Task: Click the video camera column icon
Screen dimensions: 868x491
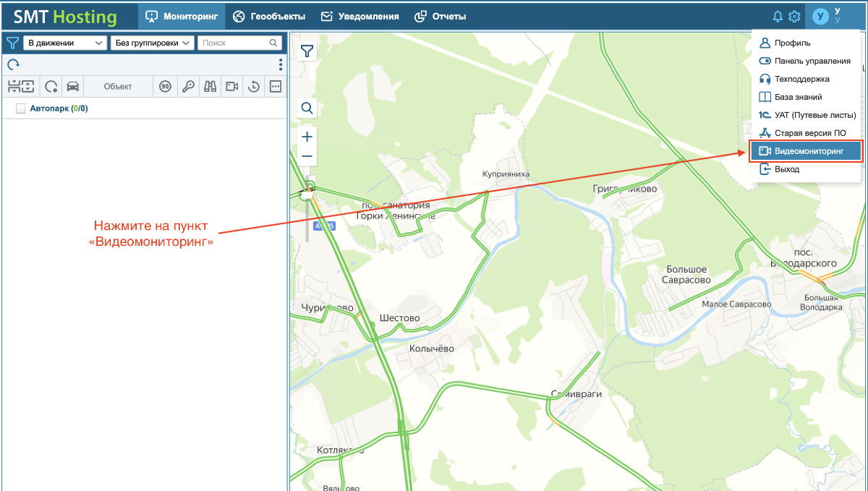Action: coord(231,87)
